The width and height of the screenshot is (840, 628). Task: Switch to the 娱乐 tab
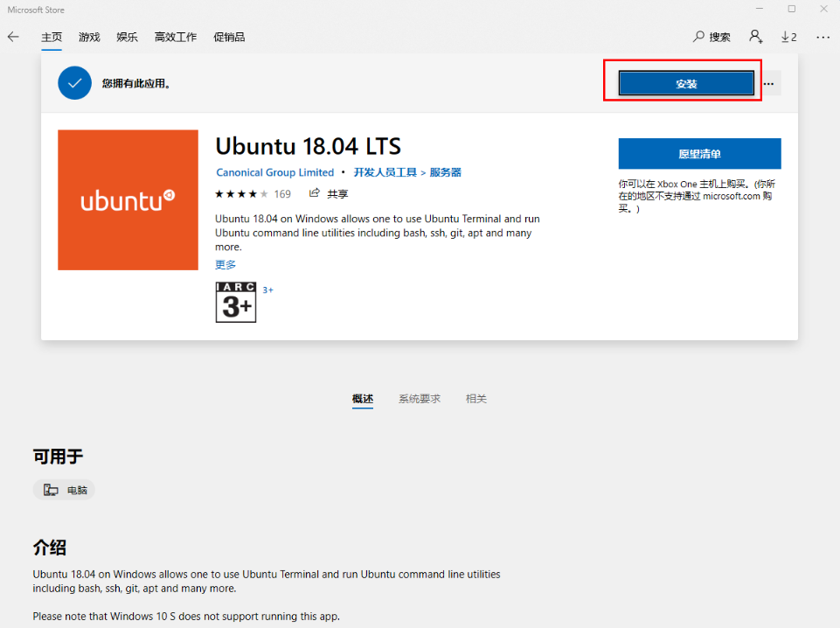[x=127, y=37]
